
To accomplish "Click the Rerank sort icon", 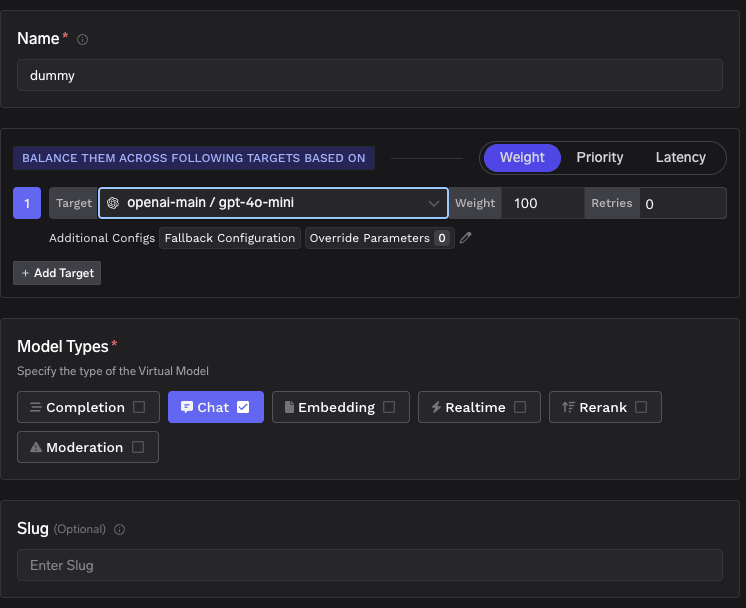I will click(x=569, y=407).
